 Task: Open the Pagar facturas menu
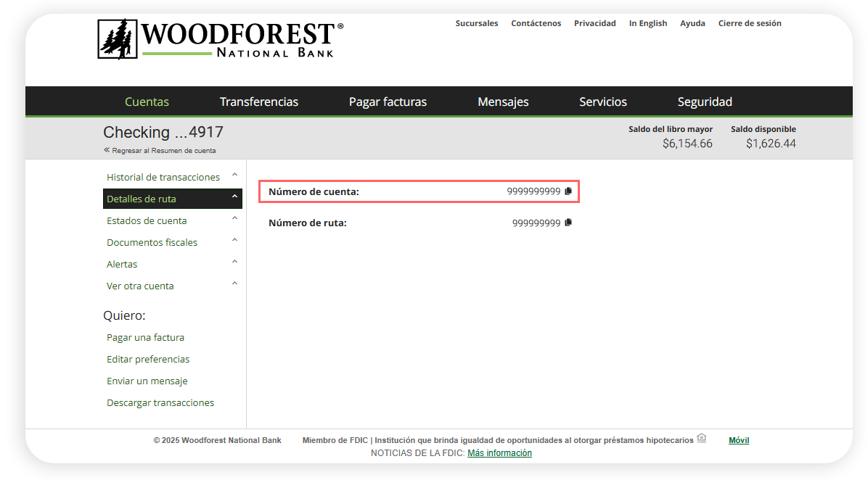click(x=388, y=102)
